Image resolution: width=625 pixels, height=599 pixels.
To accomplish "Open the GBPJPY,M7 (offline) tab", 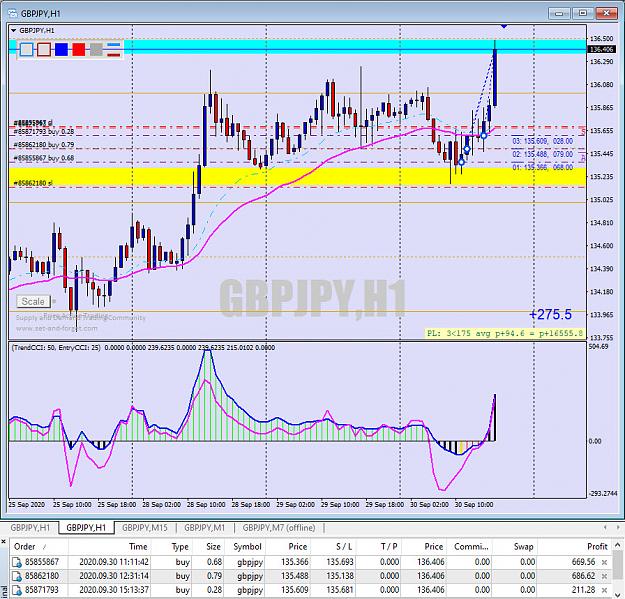I will pos(279,528).
